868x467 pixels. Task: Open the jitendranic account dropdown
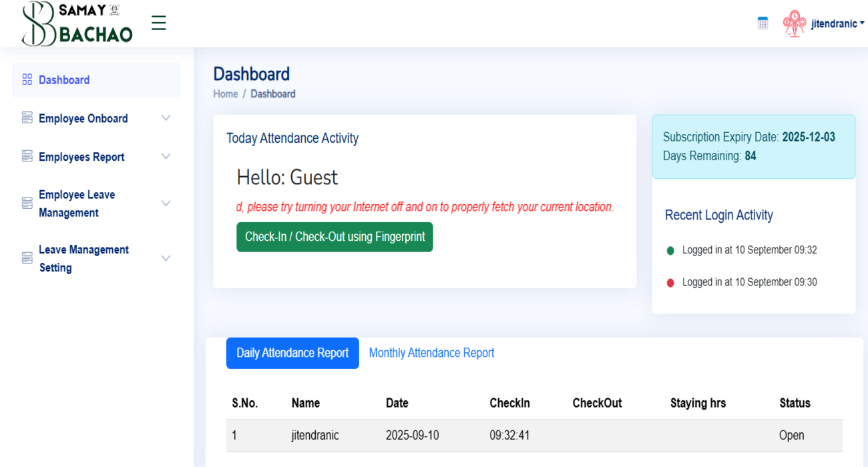coord(834,23)
